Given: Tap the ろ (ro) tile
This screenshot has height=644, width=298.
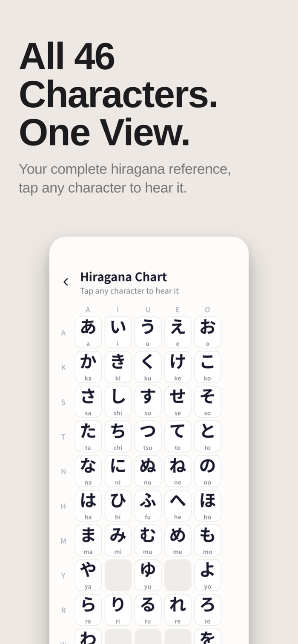Looking at the screenshot, I should pyautogui.click(x=208, y=610).
